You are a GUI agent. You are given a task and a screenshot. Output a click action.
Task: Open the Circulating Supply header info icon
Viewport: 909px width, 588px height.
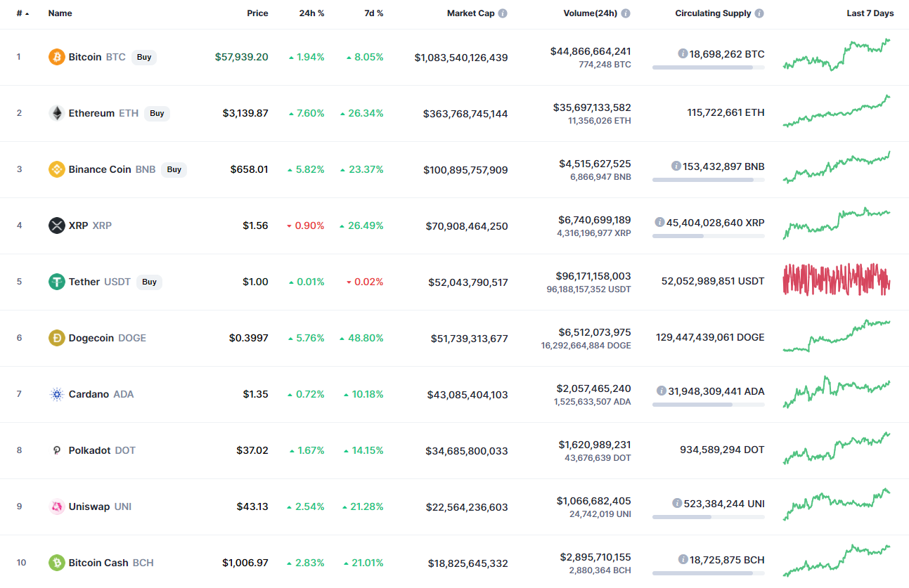coord(759,13)
